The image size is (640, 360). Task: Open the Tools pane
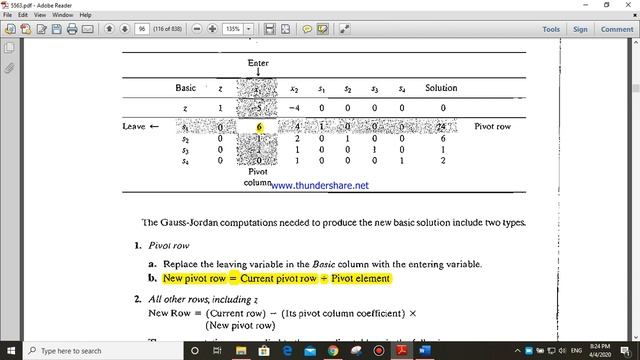click(x=551, y=29)
